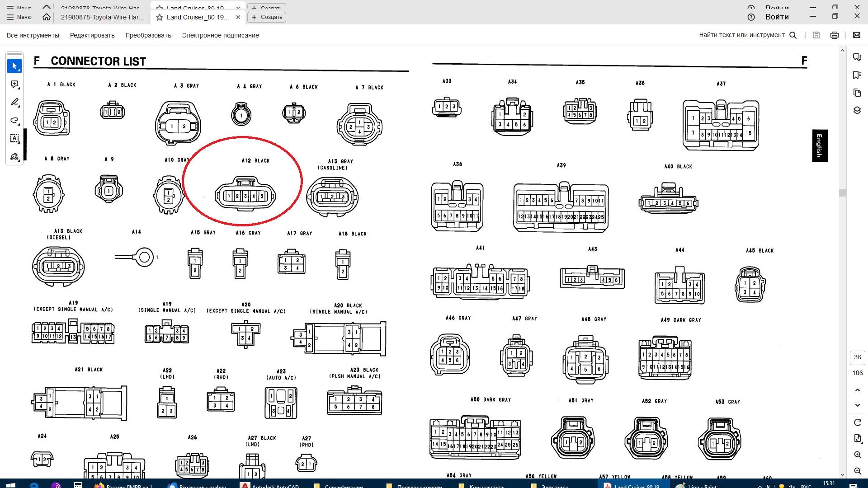Image resolution: width=868 pixels, height=488 pixels.
Task: Open the Редактировать menu
Action: coord(92,35)
